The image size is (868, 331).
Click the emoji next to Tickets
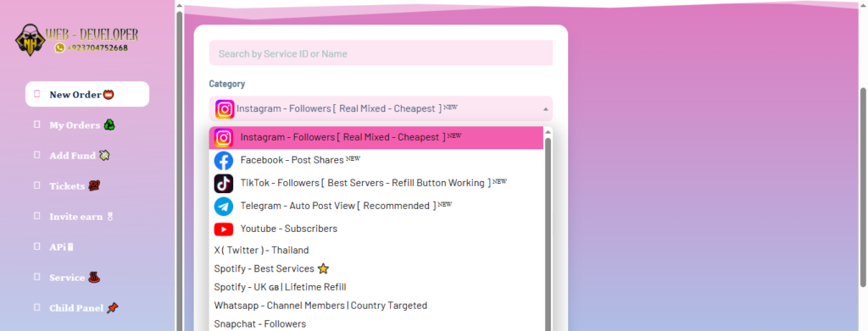(x=94, y=186)
